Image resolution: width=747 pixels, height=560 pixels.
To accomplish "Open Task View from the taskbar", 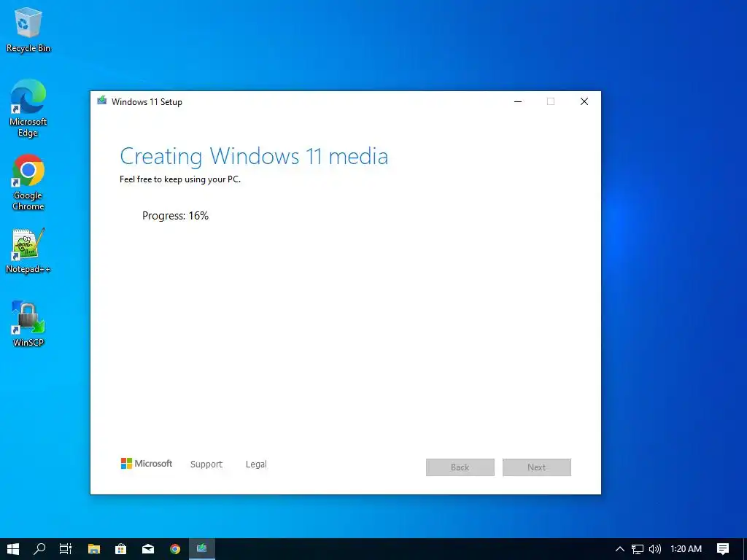I will (x=66, y=549).
